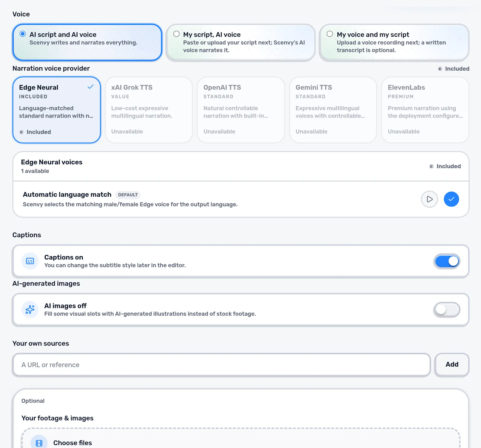Pick the ElevenLabs premium provider card
The height and width of the screenshot is (448, 481).
point(425,110)
